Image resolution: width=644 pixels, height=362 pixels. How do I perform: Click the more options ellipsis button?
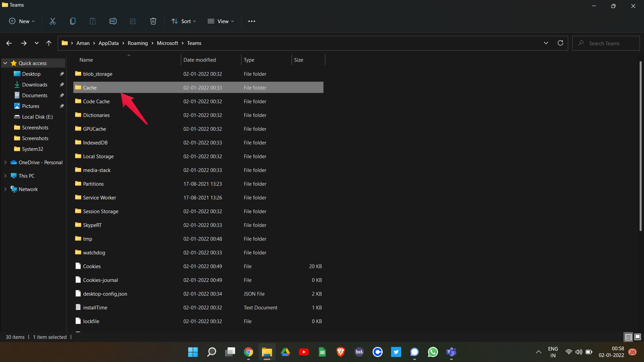pos(252,21)
